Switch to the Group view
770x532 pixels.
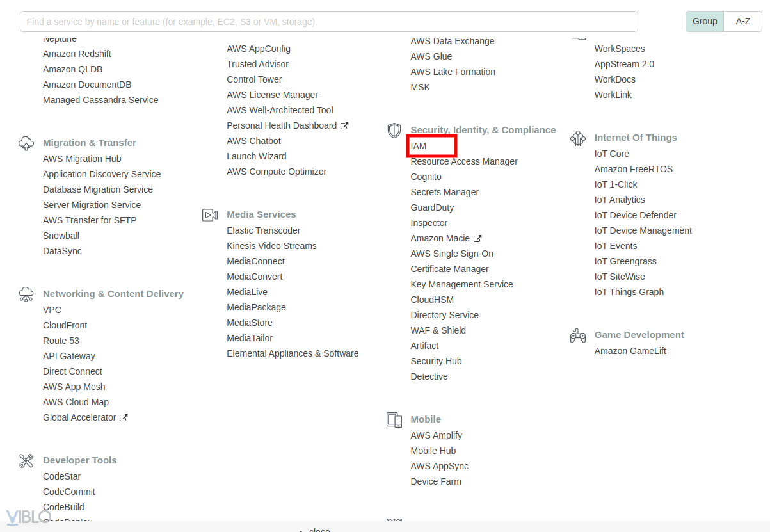coord(705,21)
